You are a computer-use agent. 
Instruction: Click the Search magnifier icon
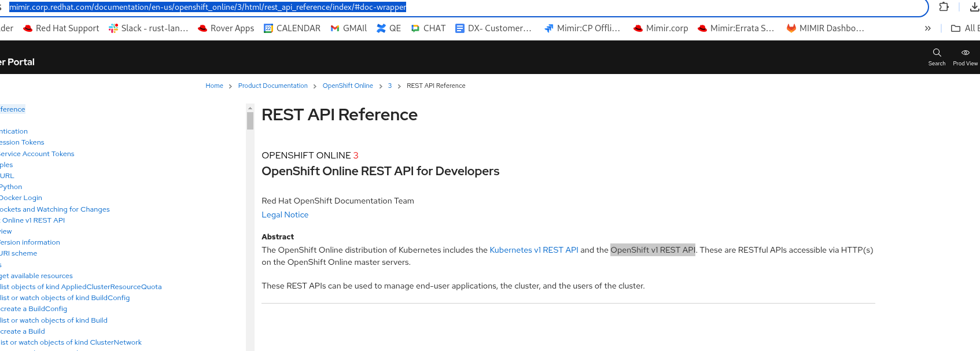937,53
